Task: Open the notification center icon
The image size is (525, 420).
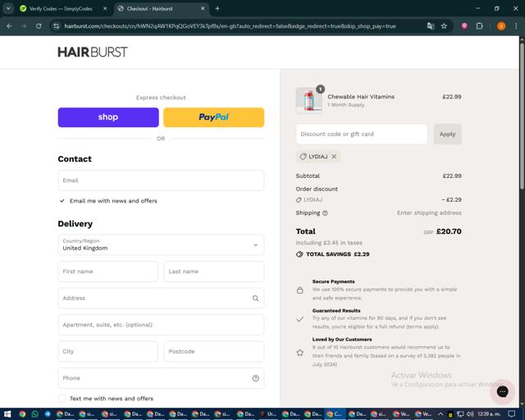Action: click(x=511, y=414)
